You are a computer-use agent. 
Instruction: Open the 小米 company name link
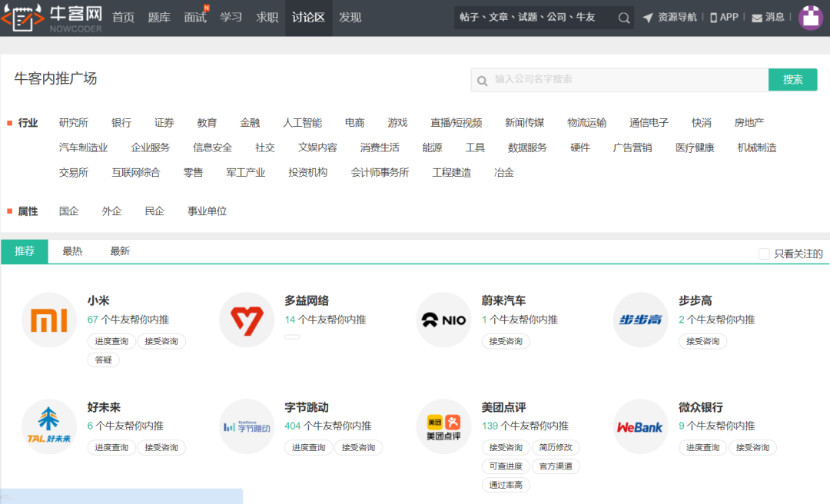pos(98,300)
